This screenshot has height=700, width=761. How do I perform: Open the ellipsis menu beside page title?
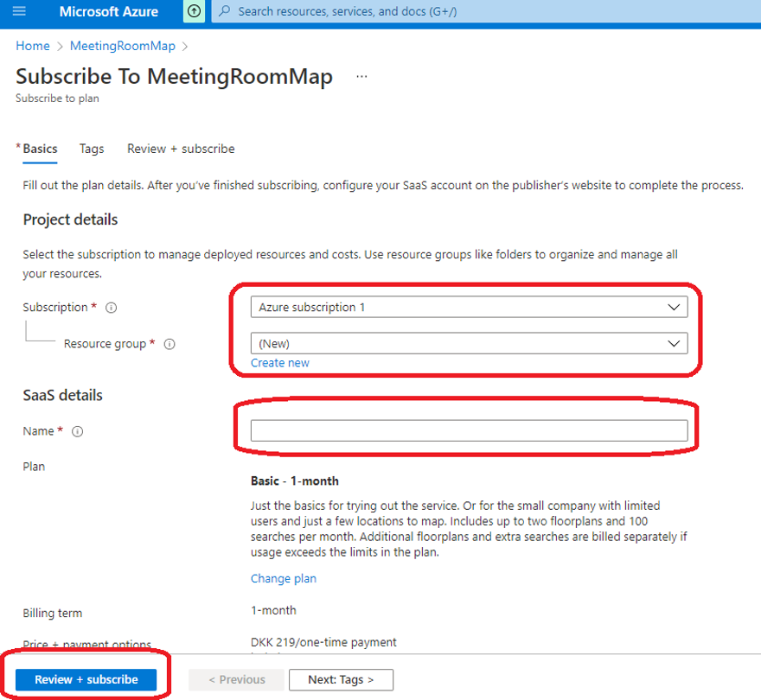click(361, 77)
